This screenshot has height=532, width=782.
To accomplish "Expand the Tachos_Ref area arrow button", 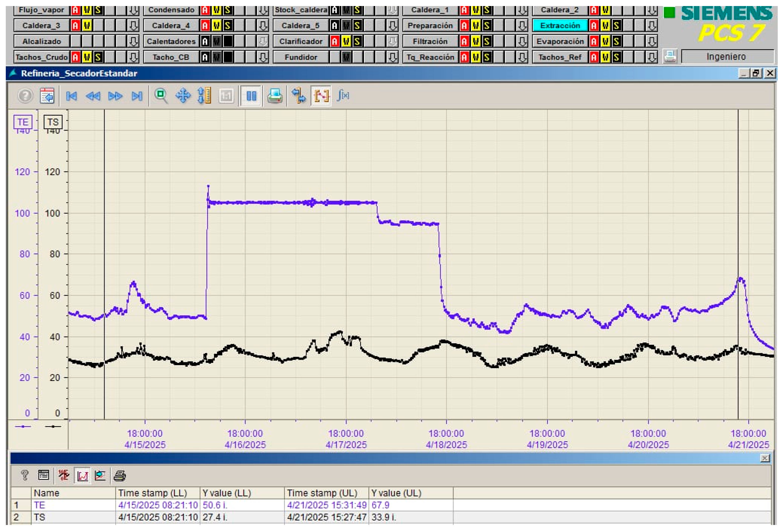I will click(x=652, y=57).
